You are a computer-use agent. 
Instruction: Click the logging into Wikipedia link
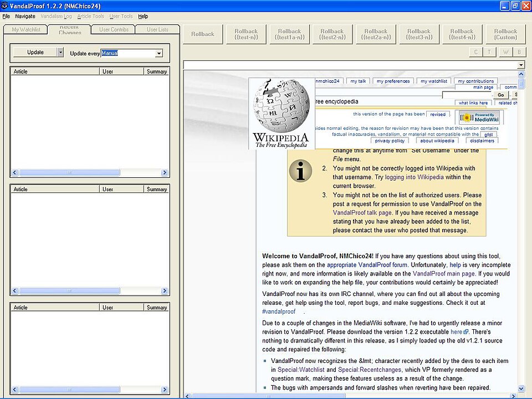[414, 177]
